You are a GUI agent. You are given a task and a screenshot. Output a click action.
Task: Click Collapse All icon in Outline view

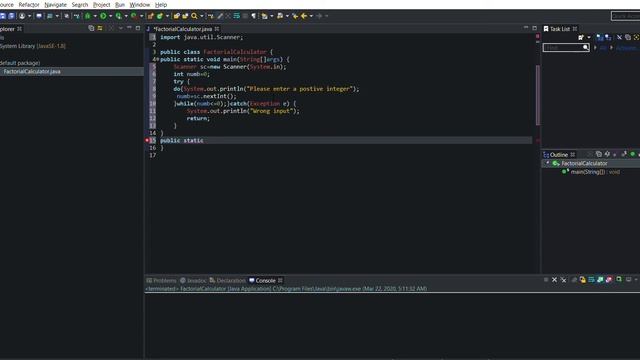coord(599,154)
